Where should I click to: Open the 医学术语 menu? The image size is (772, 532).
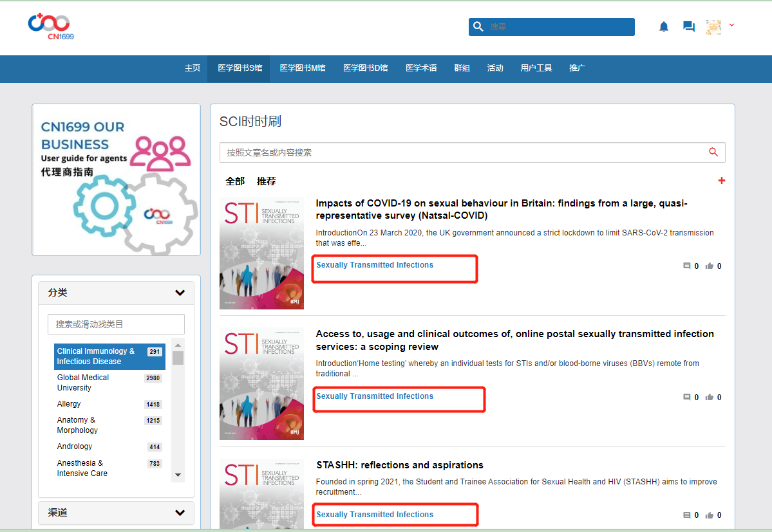(421, 68)
